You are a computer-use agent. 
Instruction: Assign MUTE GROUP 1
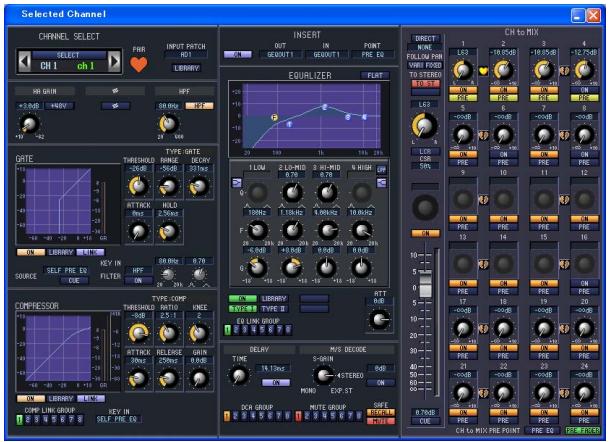298,416
